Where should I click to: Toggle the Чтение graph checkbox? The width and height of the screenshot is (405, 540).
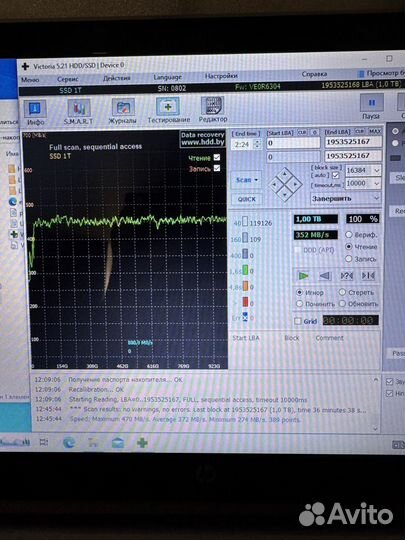click(x=217, y=157)
